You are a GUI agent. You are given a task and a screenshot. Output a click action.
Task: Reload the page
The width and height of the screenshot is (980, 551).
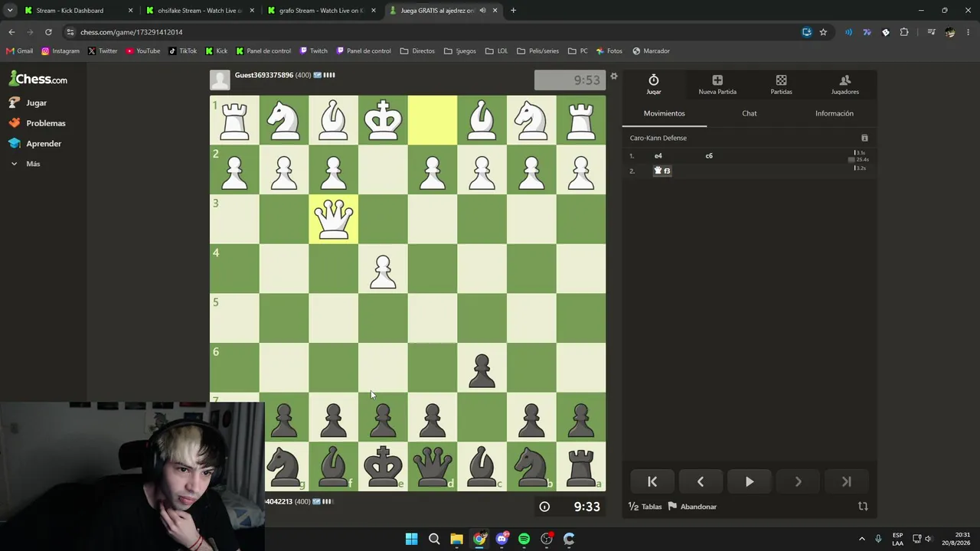coord(48,32)
